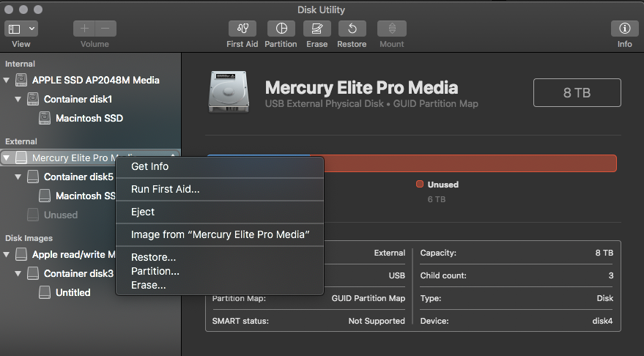
Task: Select Container disk1 in the sidebar
Action: pos(78,99)
